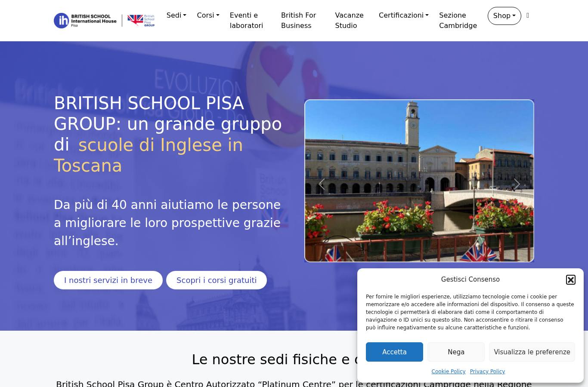Expand the Corsi dropdown menu
Image resolution: width=588 pixels, height=387 pixels.
coord(208,15)
